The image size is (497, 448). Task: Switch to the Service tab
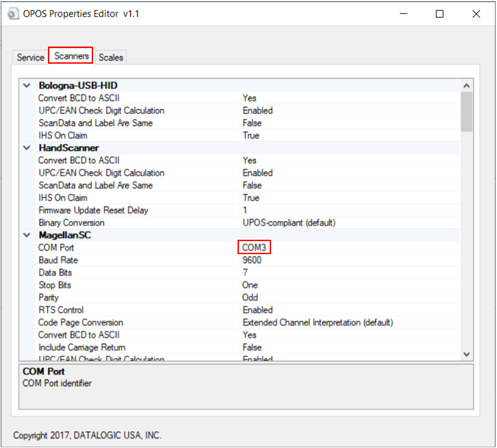click(30, 58)
